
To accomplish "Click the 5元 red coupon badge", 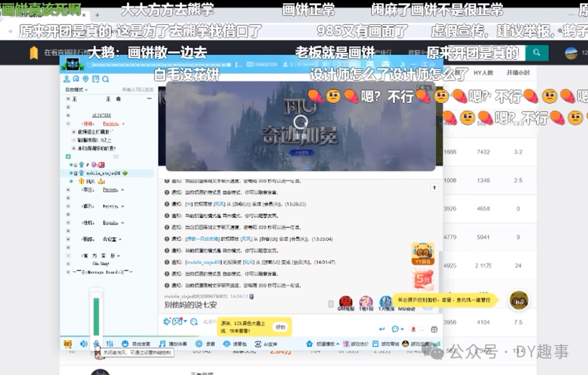I will [x=423, y=279].
